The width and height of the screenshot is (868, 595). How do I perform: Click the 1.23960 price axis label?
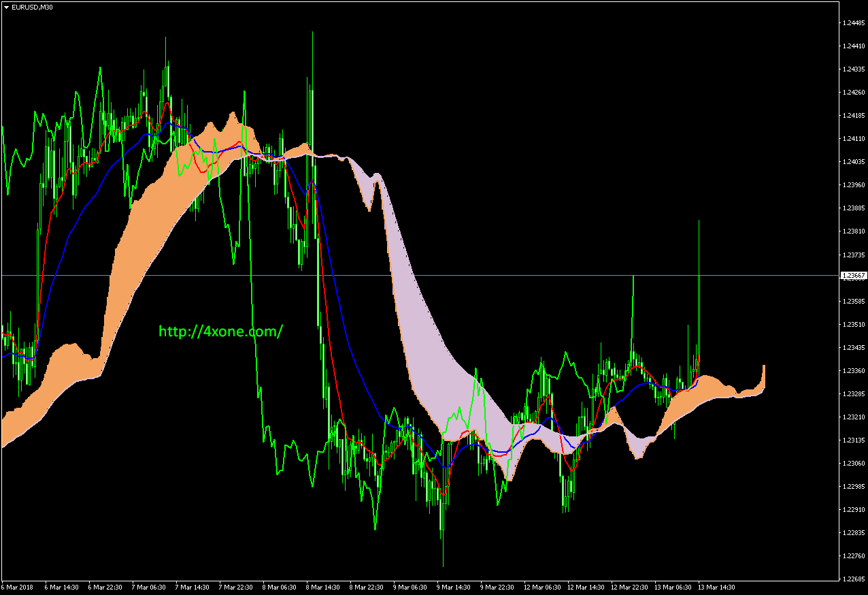click(853, 185)
